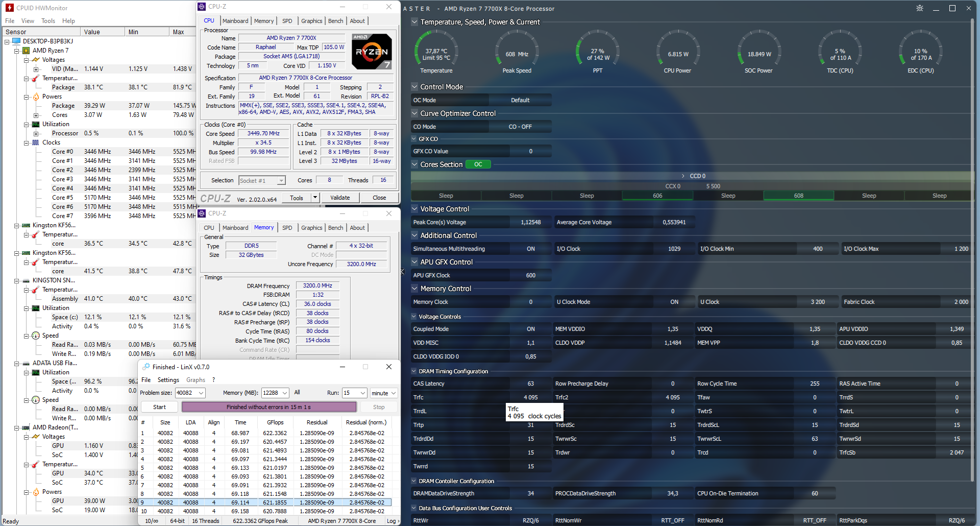Viewport: 980px width, 526px height.
Task: Click the thermometer icon under AMD Radeon
Action: pyautogui.click(x=36, y=464)
